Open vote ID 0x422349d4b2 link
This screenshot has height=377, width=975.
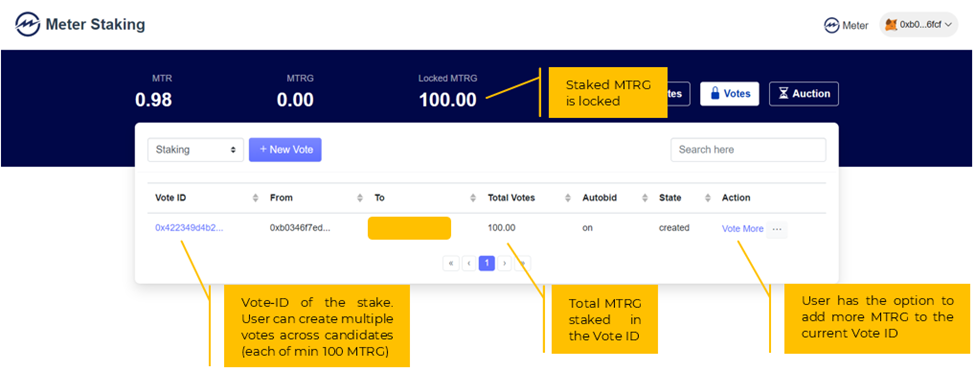(x=189, y=228)
